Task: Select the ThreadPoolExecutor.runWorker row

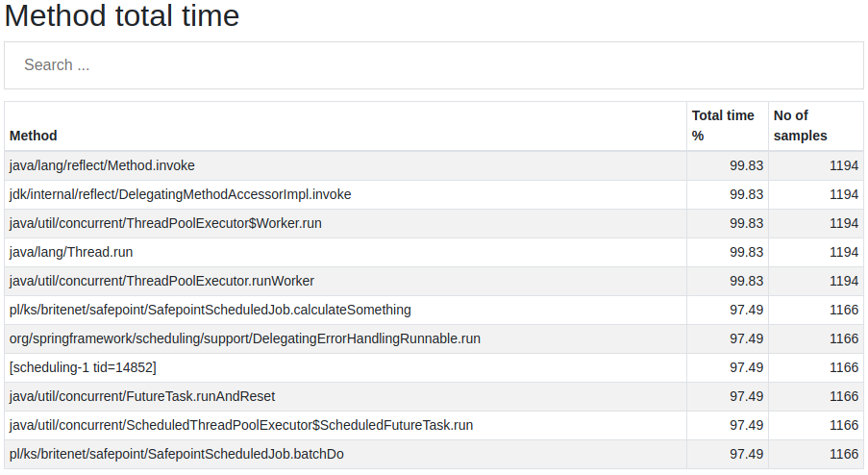Action: pyautogui.click(x=434, y=281)
